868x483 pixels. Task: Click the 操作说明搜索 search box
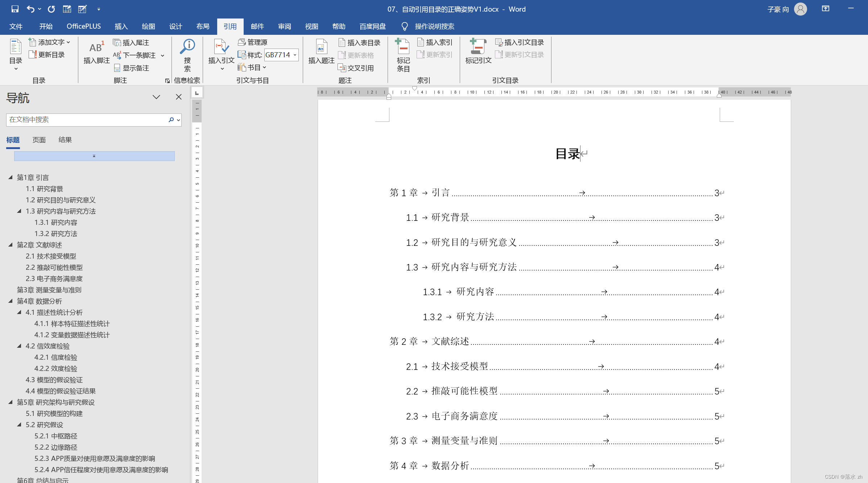434,26
